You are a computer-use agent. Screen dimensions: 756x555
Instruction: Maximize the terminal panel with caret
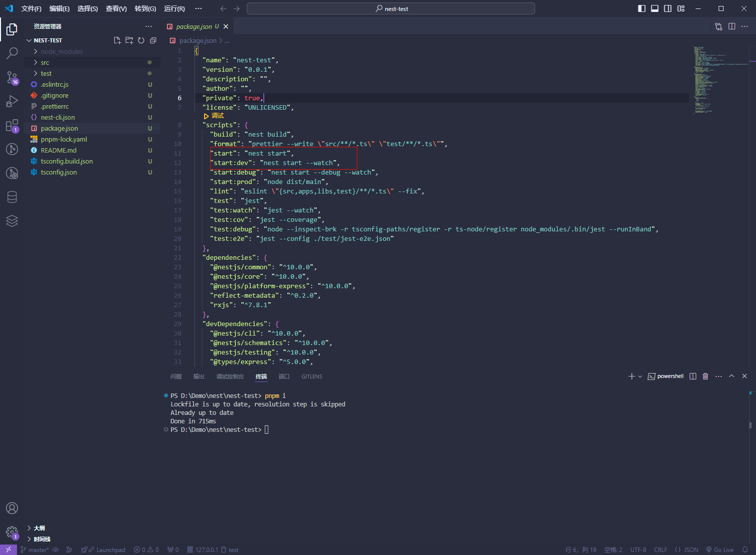pyautogui.click(x=732, y=376)
